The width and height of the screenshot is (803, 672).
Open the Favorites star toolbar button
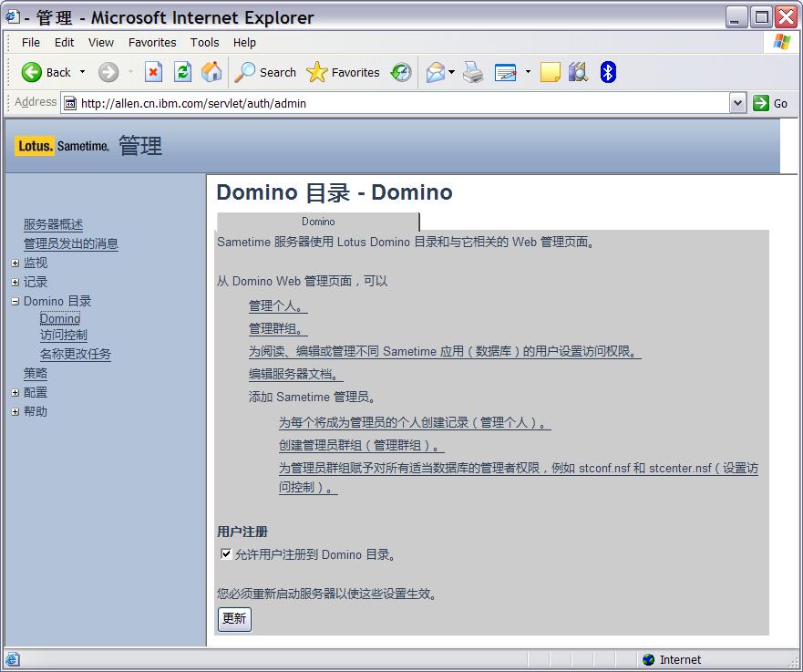(343, 72)
